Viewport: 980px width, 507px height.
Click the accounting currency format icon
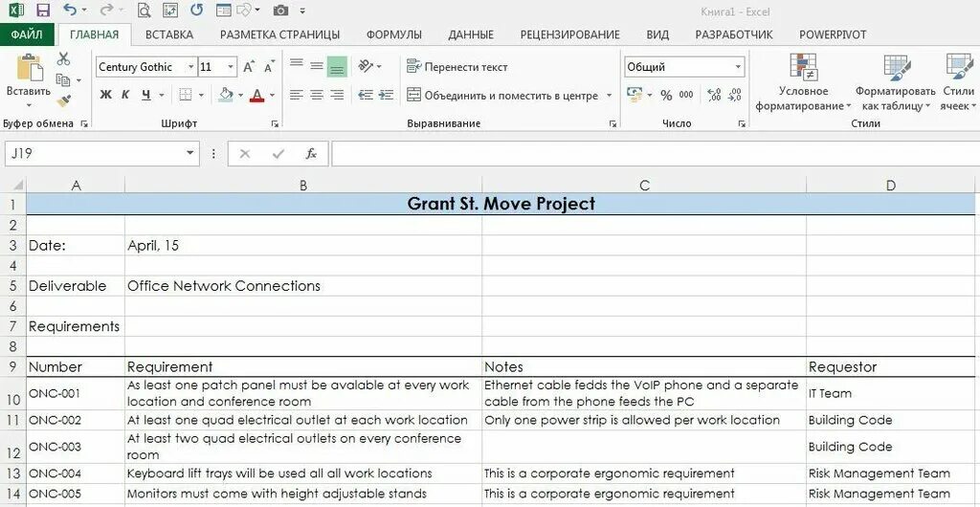click(635, 95)
